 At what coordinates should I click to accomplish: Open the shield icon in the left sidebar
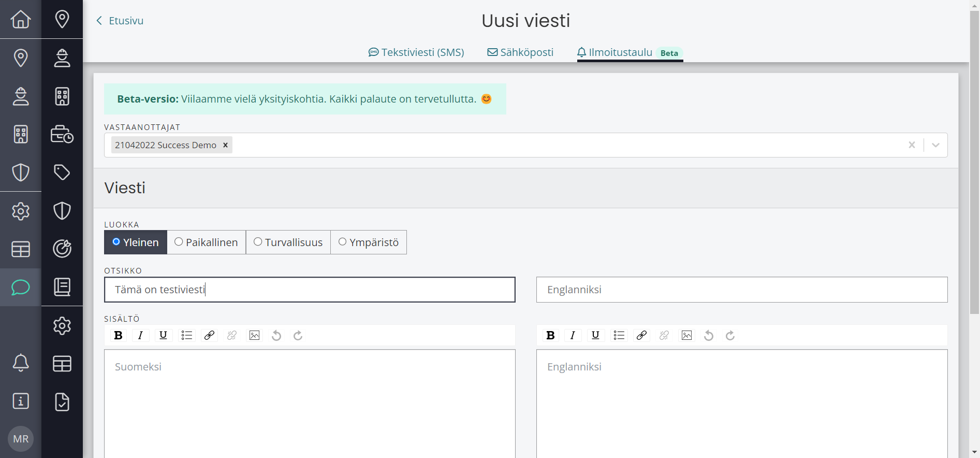[21, 173]
